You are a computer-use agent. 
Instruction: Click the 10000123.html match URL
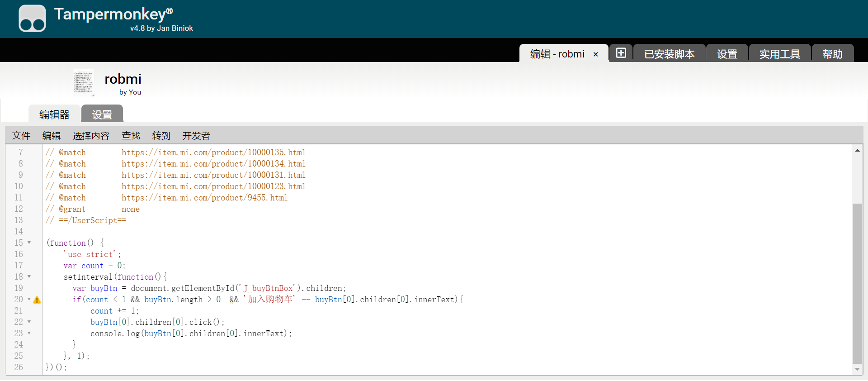[213, 186]
